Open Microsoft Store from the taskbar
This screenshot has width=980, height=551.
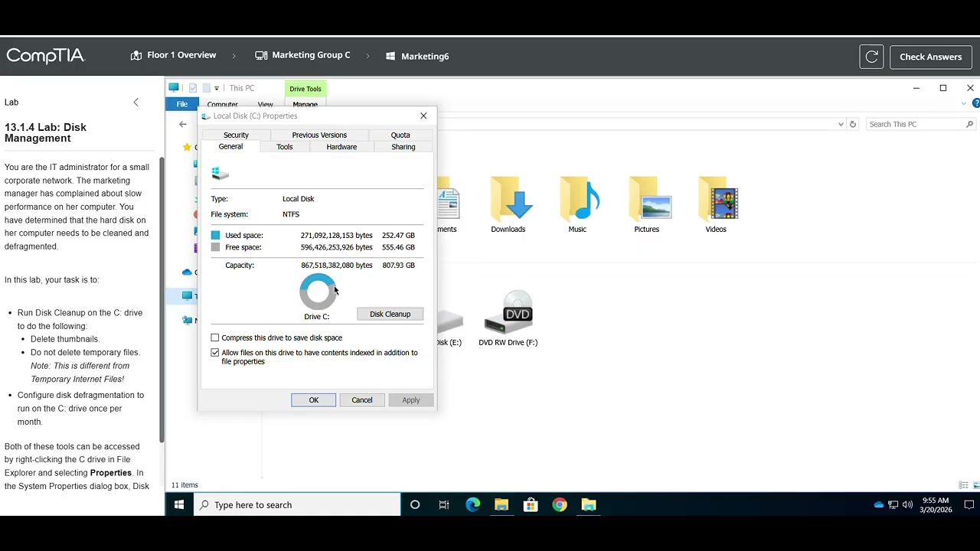531,505
